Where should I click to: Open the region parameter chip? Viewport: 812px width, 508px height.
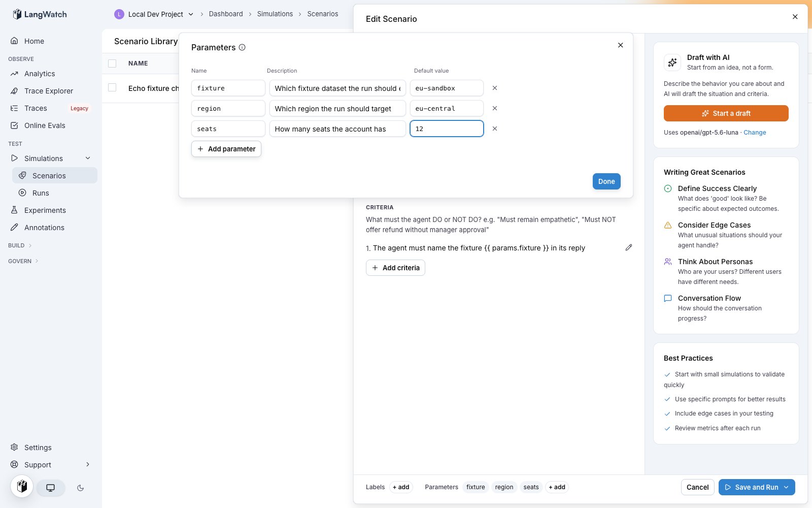point(504,487)
